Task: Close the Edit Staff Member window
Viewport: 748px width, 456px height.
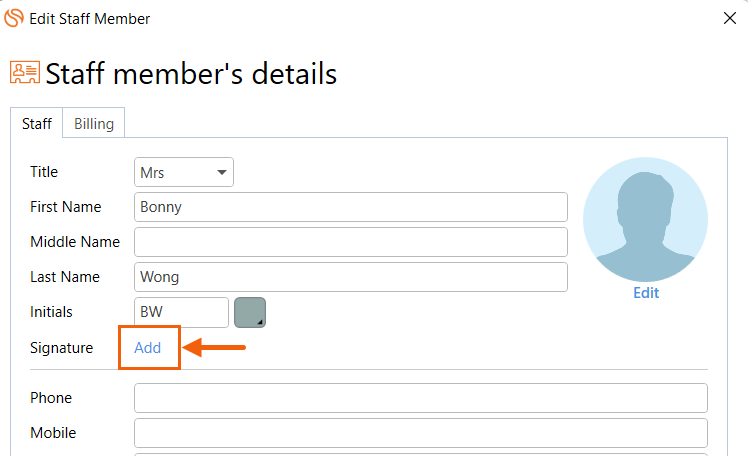Action: 729,18
